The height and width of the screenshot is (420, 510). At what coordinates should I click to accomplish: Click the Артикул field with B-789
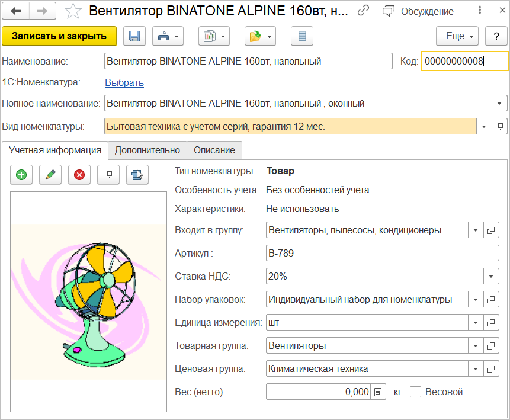click(382, 254)
